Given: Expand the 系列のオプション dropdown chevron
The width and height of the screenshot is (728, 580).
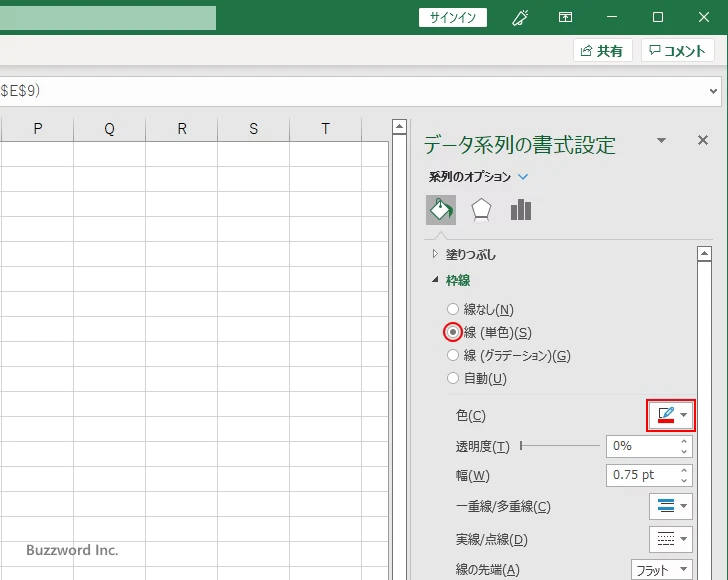Looking at the screenshot, I should click(523, 177).
